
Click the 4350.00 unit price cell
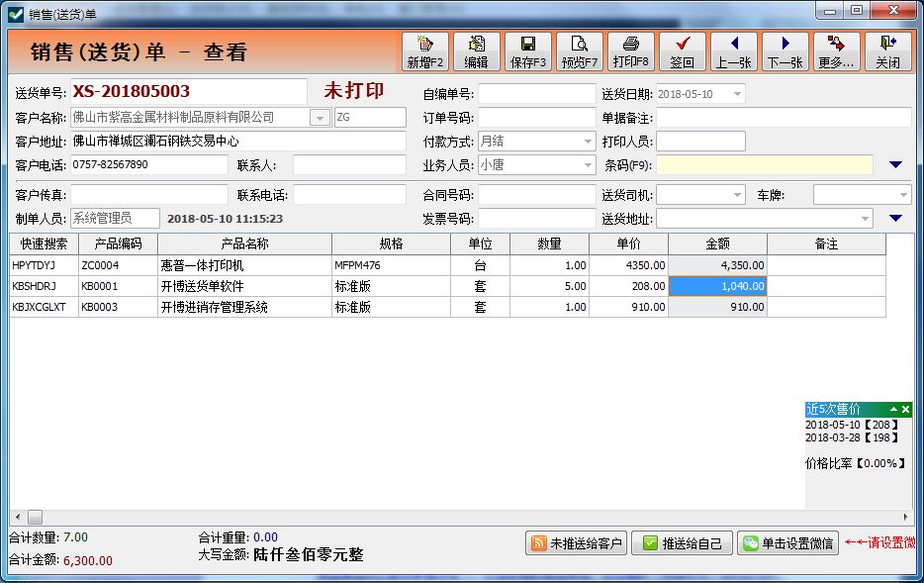pyautogui.click(x=629, y=265)
